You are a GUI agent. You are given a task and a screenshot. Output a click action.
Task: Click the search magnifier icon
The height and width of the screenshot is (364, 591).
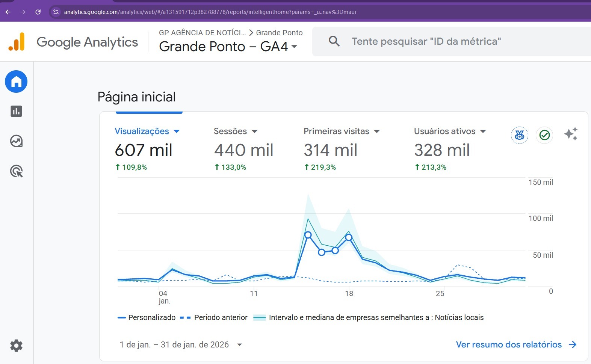[334, 41]
